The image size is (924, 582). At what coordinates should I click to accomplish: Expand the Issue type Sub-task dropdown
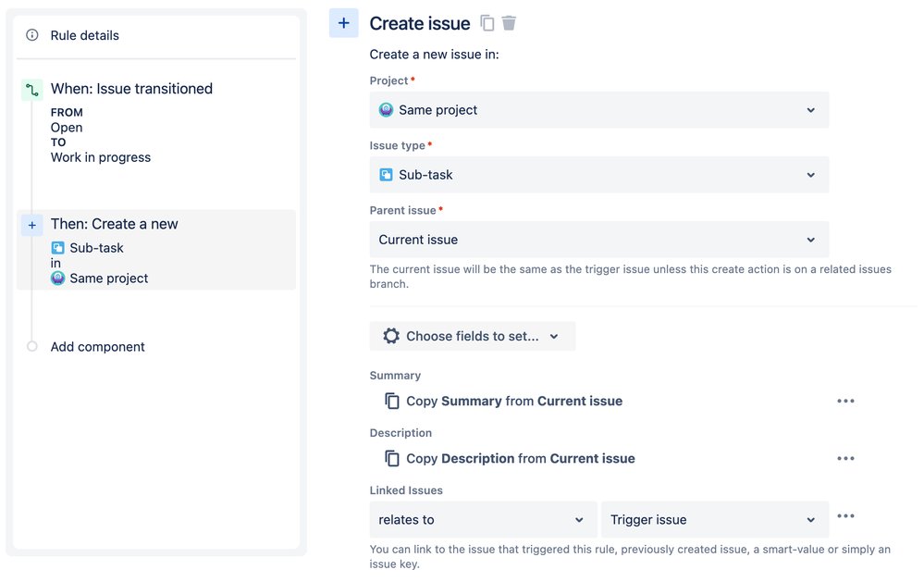598,175
